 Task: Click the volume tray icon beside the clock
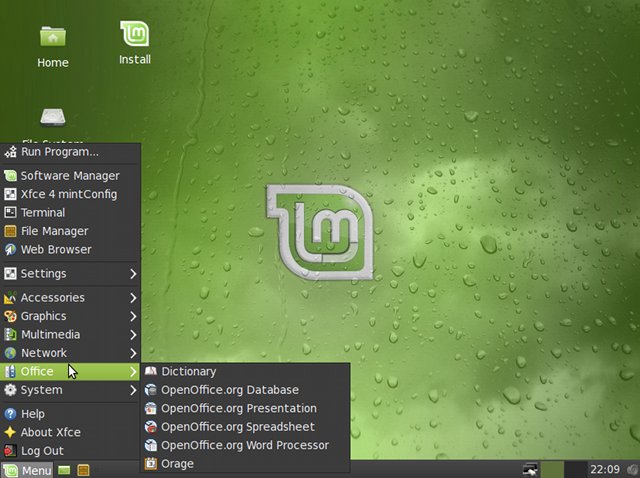(633, 470)
